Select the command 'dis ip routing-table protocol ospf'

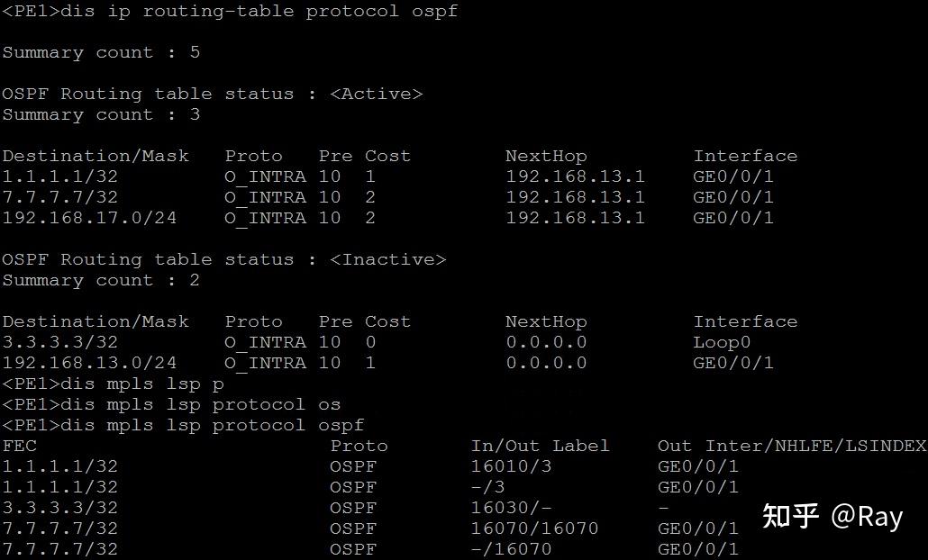pos(261,11)
